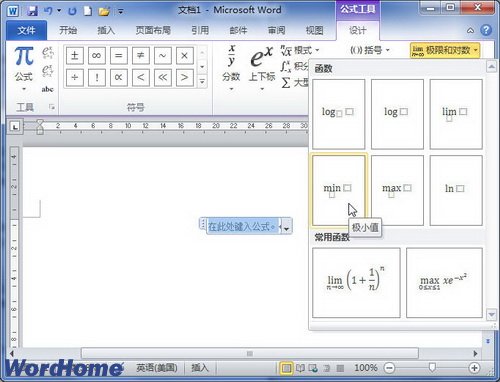Choose the max function template
The width and height of the screenshot is (500, 382).
(x=397, y=190)
